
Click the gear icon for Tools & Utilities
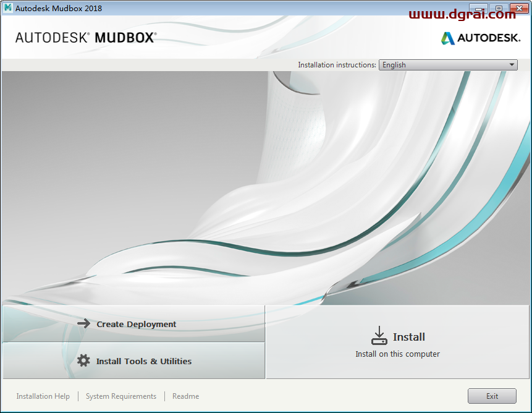(x=83, y=360)
